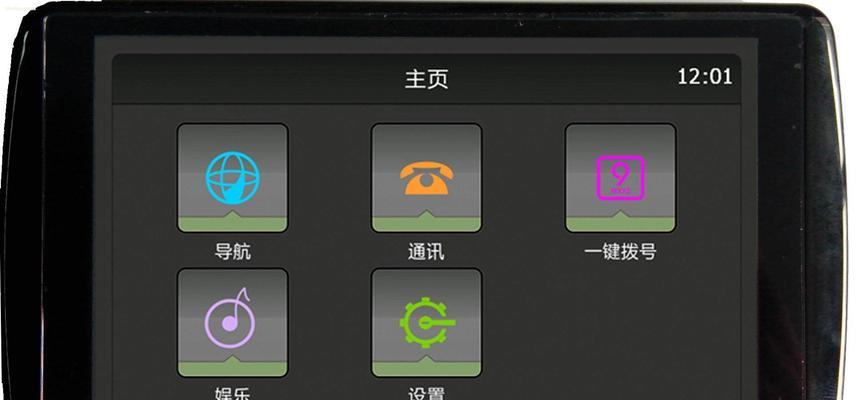Click the 娱乐 label below music tile
857x400 pixels.
coord(233,393)
